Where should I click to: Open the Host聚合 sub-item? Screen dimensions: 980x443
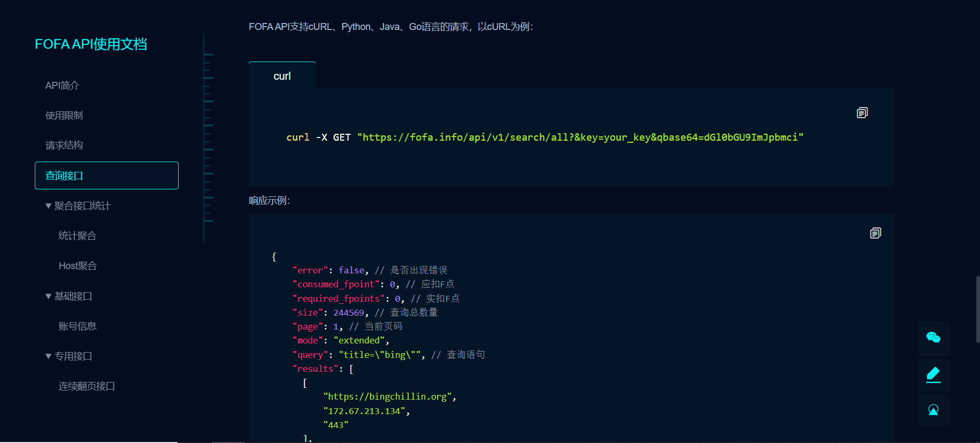tap(78, 266)
